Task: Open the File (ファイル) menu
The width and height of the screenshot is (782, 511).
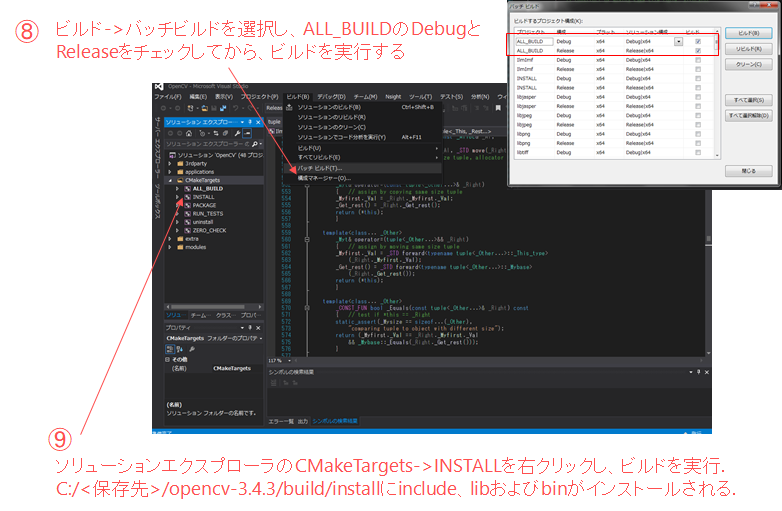Action: pyautogui.click(x=168, y=97)
